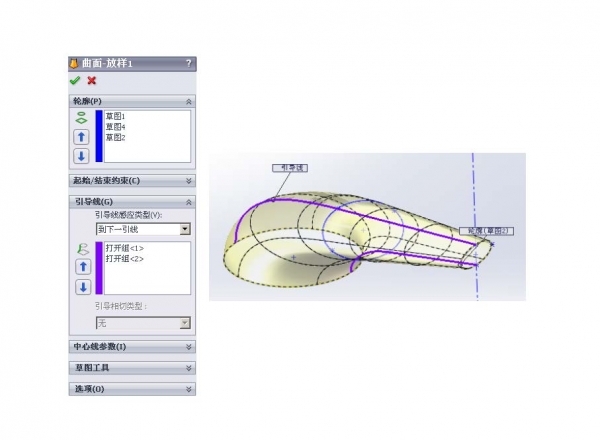Viewport: 600px width, 440px height.
Task: Select 打开组<2> in guide curves list
Action: (x=125, y=259)
